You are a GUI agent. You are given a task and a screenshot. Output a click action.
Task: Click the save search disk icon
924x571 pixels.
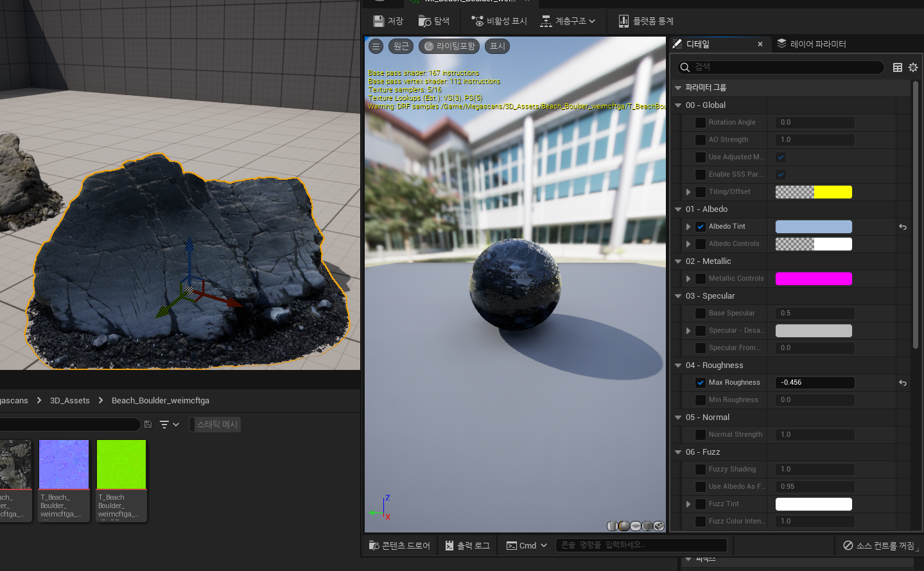148,425
